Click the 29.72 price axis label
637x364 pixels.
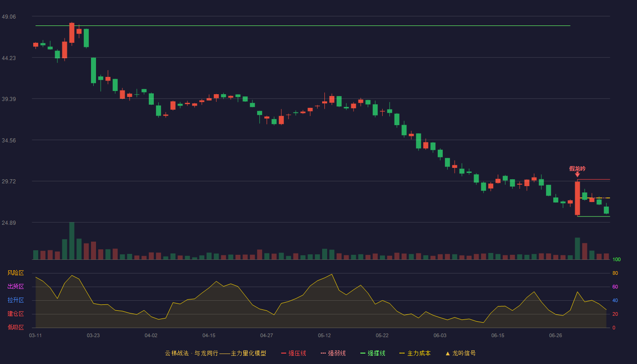9,181
